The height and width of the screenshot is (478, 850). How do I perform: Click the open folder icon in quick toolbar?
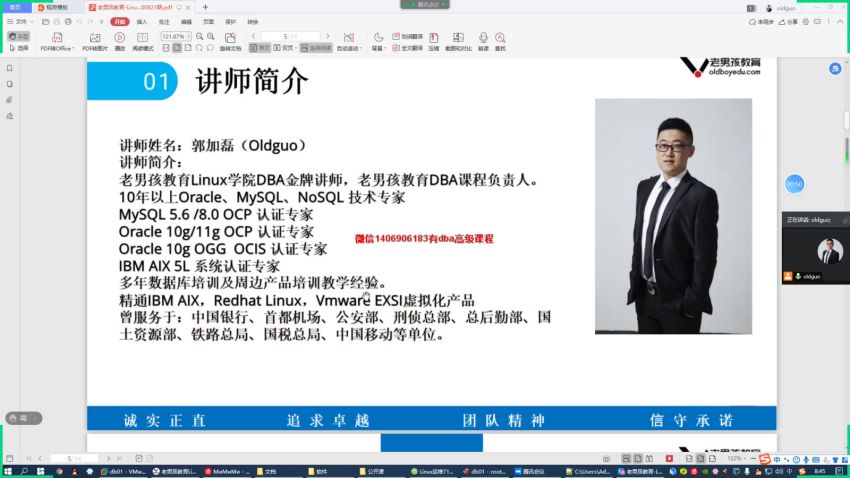point(46,22)
